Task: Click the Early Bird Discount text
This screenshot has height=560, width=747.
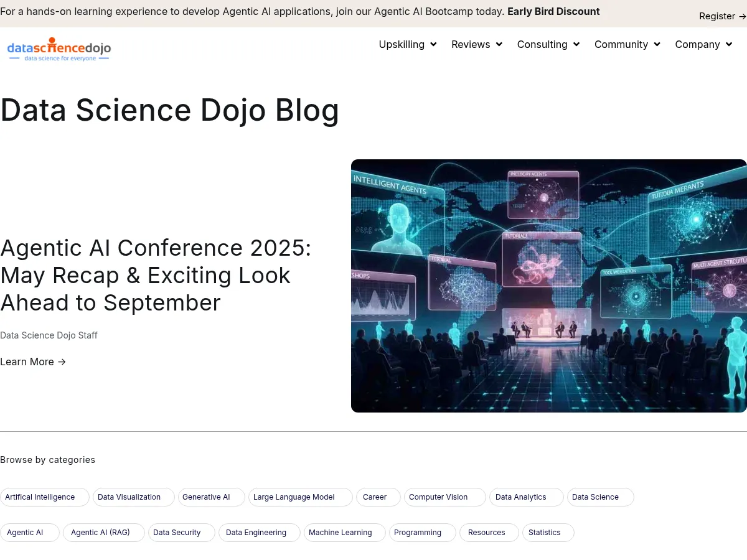Action: point(553,11)
